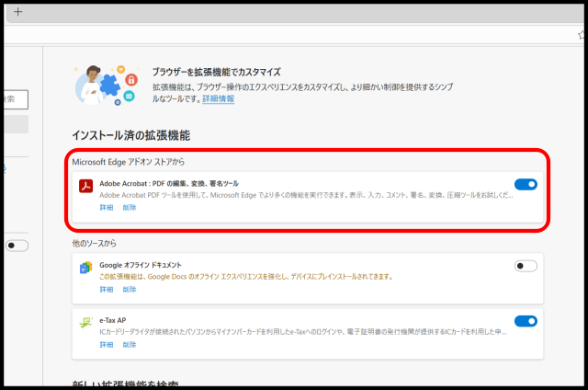Open 詳細 for e-Tax AP
The height and width of the screenshot is (390, 588).
click(107, 345)
